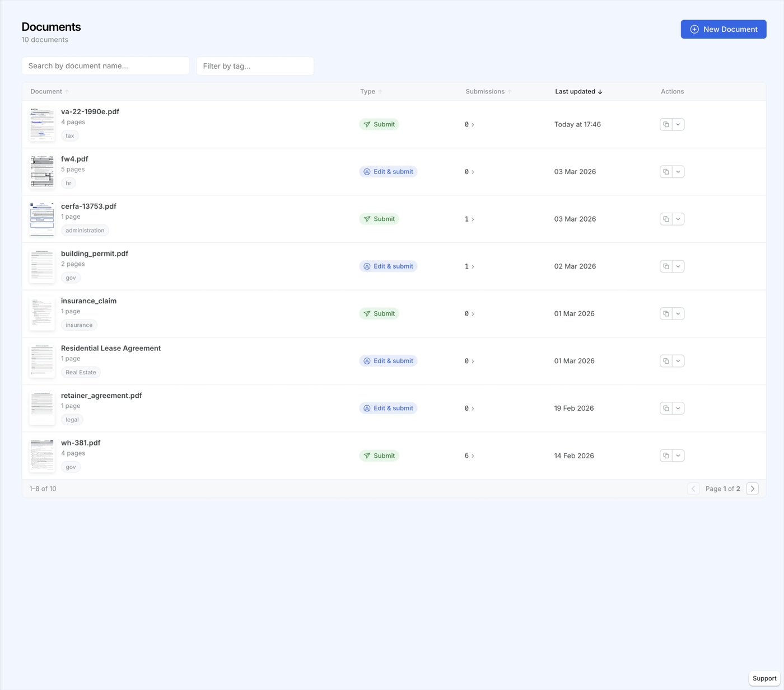Click the duplicate icon for Residential Lease Agreement
The width and height of the screenshot is (784, 690).
665,361
